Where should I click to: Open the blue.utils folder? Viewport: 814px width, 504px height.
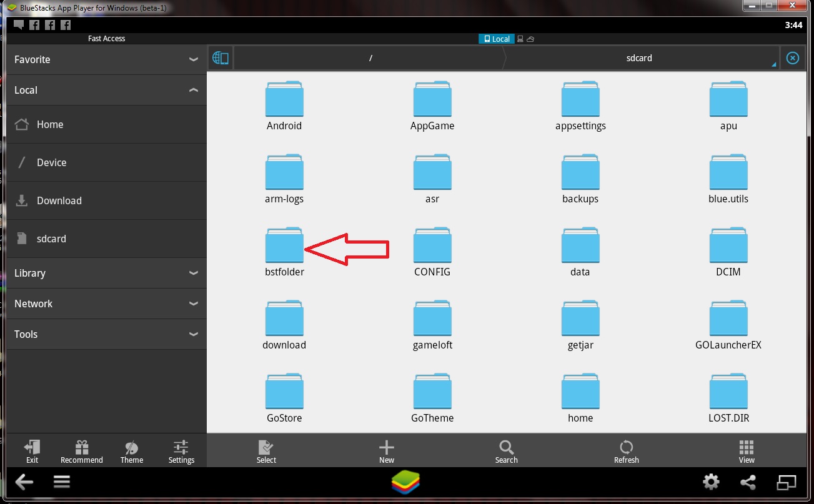pos(728,179)
